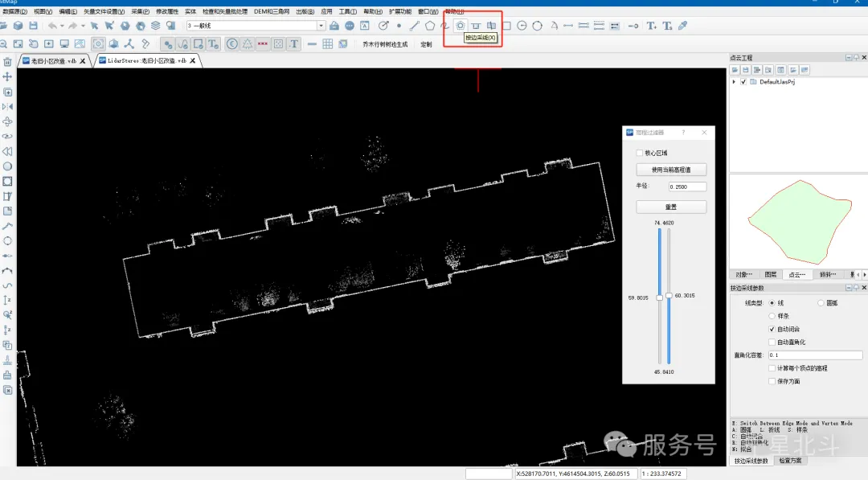Click the right elevation slider handle at 60.3015
The height and width of the screenshot is (480, 868).
[x=669, y=296]
